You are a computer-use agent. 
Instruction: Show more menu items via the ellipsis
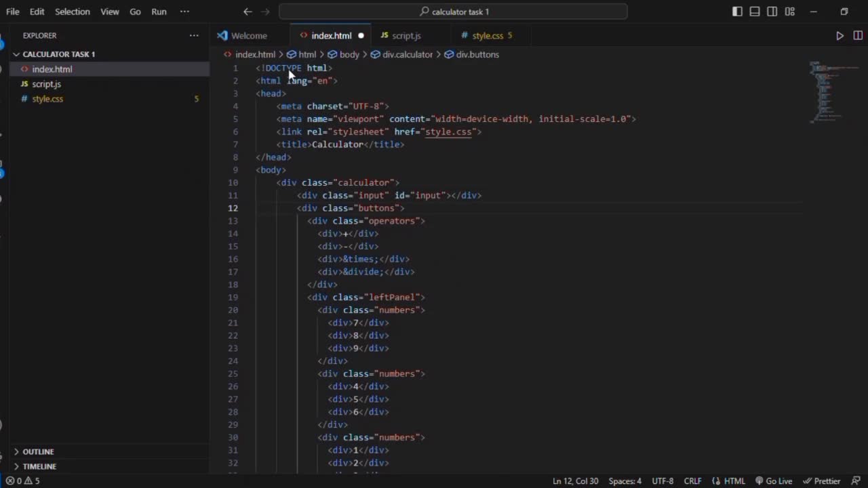(184, 12)
